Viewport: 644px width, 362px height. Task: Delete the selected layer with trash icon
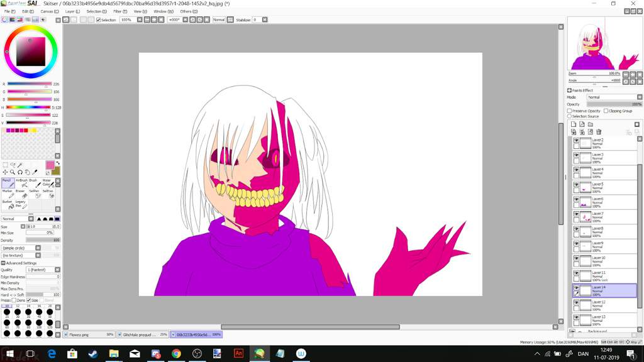point(599,132)
